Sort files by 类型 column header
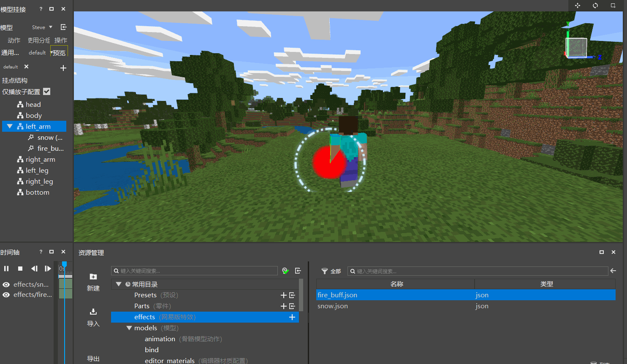This screenshot has height=364, width=627. (x=546, y=284)
